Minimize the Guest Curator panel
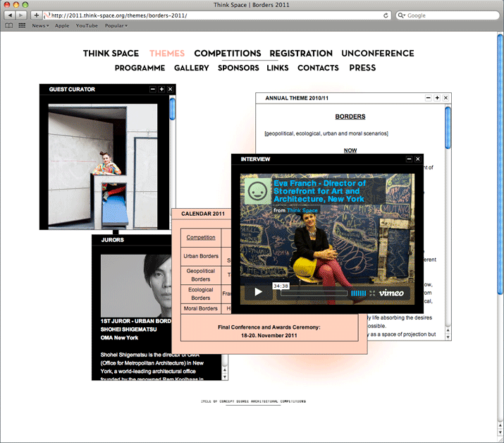Viewport: 504px width, 443px height. pos(153,89)
